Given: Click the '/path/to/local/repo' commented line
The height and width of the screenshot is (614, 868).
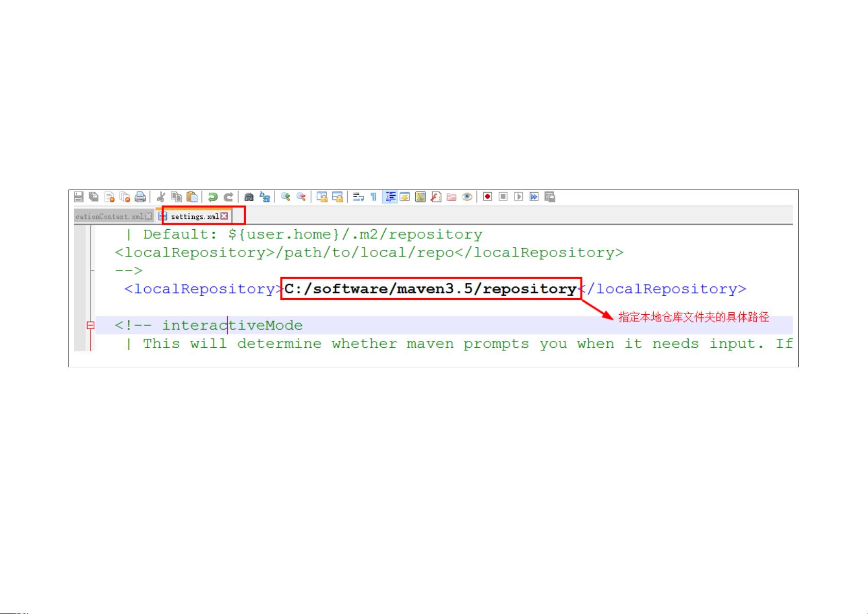Looking at the screenshot, I should [369, 253].
